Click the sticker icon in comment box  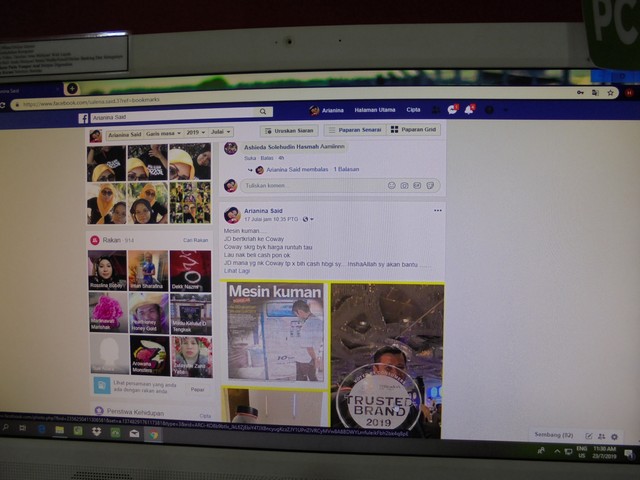pos(429,185)
